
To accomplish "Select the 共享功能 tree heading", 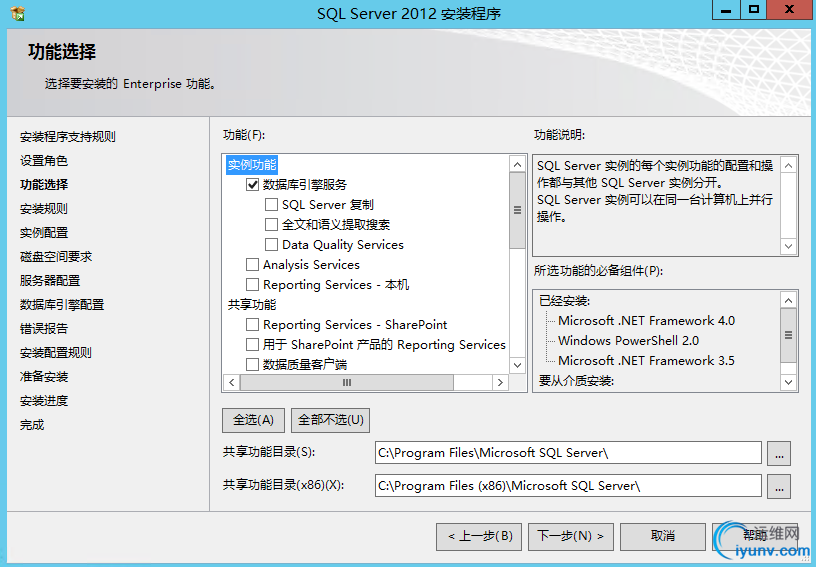I will click(x=252, y=304).
